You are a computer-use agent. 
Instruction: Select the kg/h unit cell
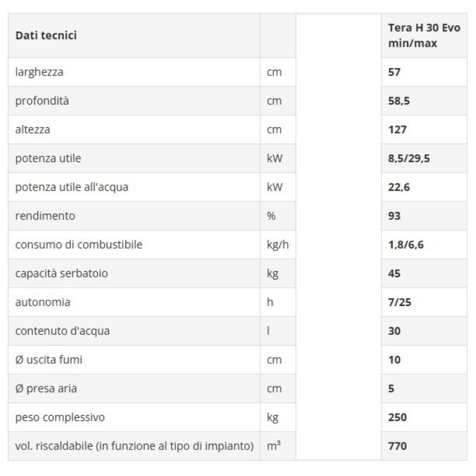(x=278, y=245)
